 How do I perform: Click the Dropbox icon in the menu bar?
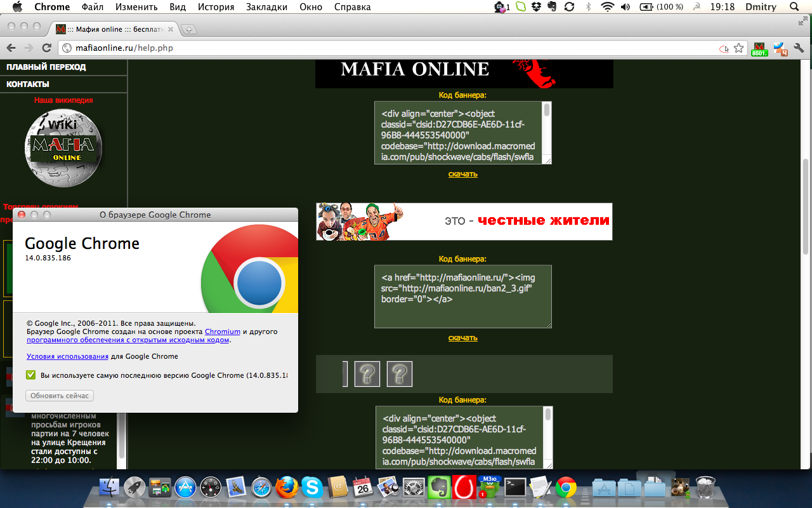click(x=536, y=7)
